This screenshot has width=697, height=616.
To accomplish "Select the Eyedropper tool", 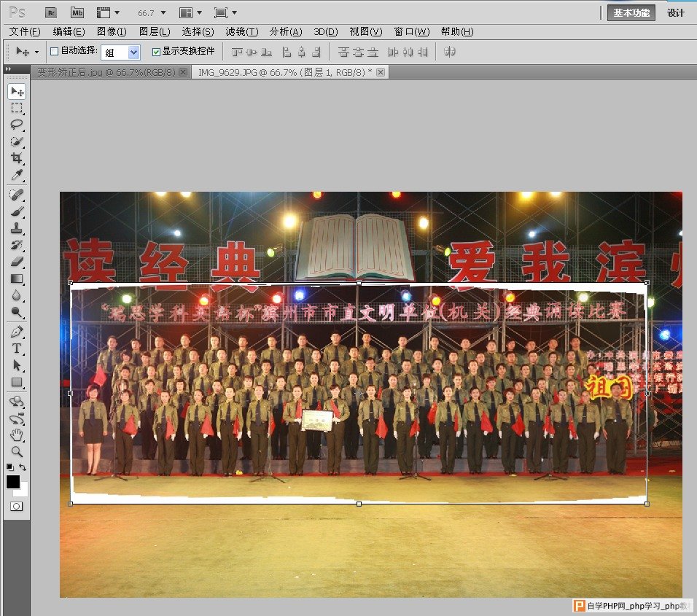I will [17, 175].
